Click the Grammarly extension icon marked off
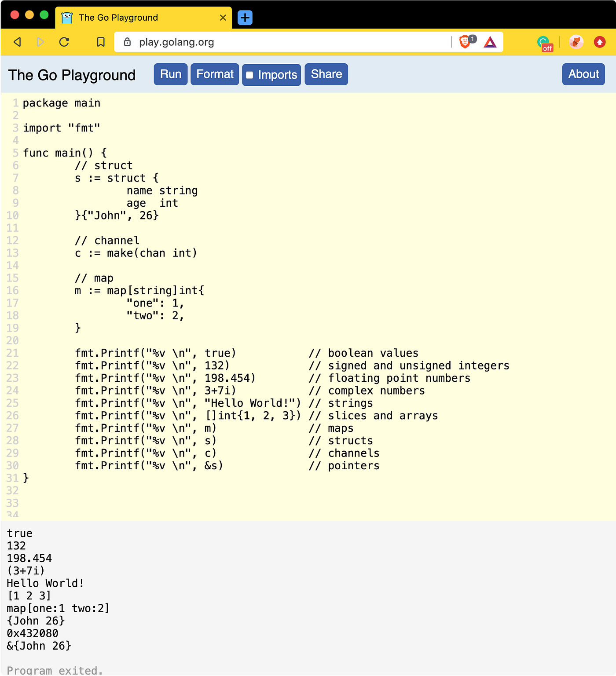 click(x=544, y=43)
